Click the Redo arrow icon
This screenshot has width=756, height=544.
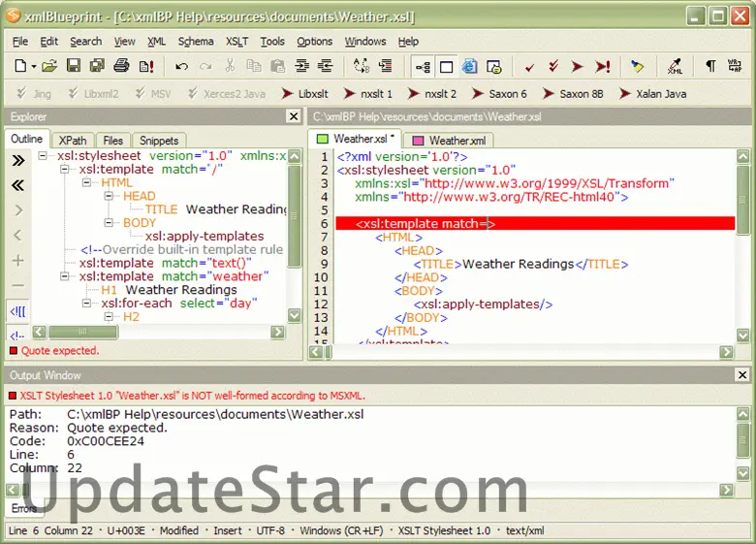[x=205, y=66]
